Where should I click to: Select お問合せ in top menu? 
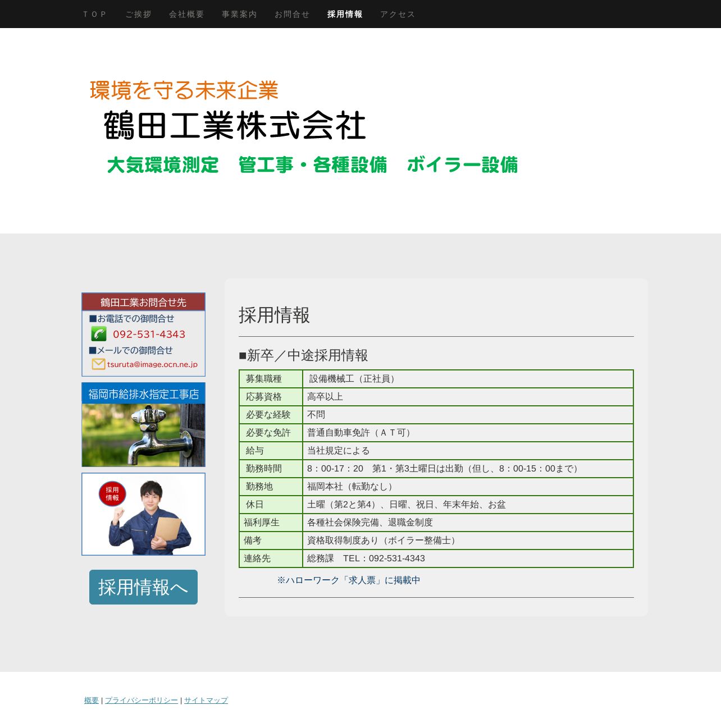point(292,14)
